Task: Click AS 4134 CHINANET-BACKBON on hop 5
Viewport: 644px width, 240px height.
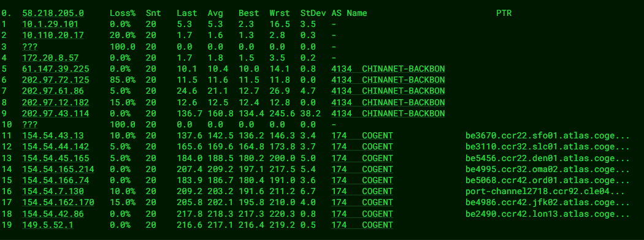Action: [388, 69]
